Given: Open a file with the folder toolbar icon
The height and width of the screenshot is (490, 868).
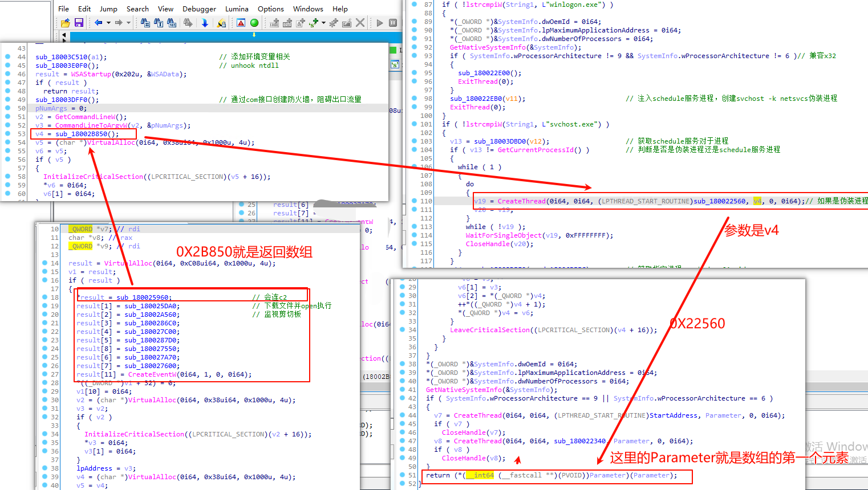Looking at the screenshot, I should (65, 23).
